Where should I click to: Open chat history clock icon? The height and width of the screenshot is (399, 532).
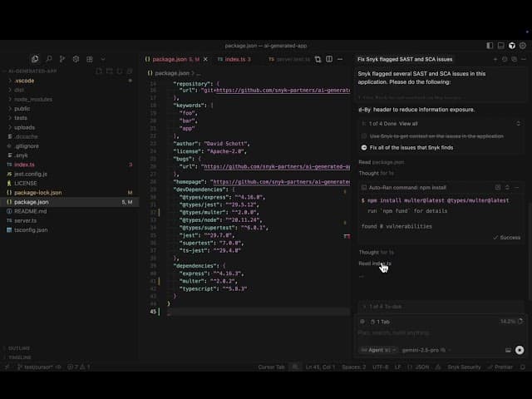(x=505, y=59)
